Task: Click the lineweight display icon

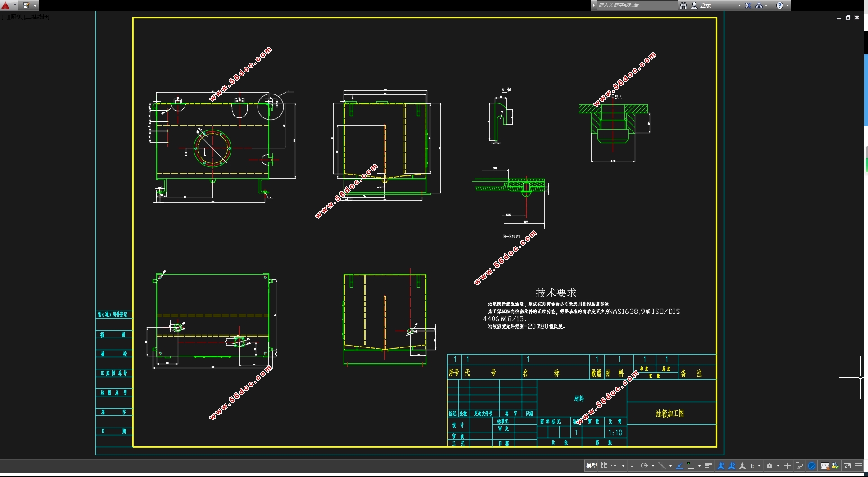Action: point(708,466)
